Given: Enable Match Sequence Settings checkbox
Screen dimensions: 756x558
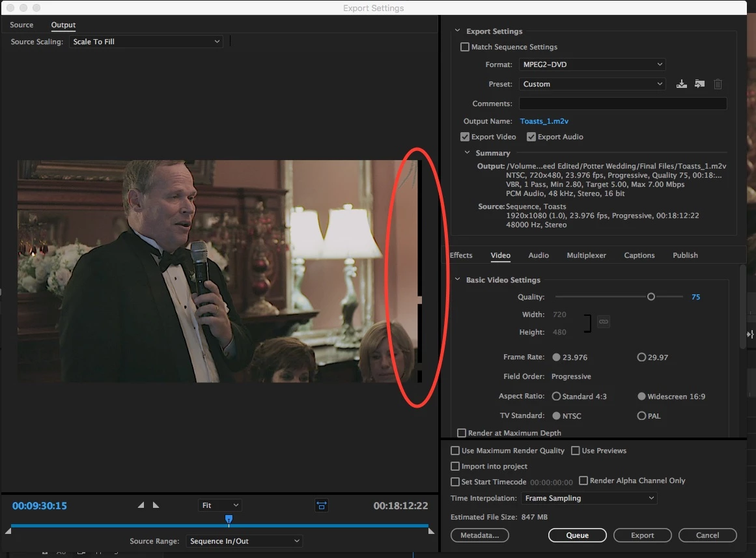Looking at the screenshot, I should (x=465, y=47).
